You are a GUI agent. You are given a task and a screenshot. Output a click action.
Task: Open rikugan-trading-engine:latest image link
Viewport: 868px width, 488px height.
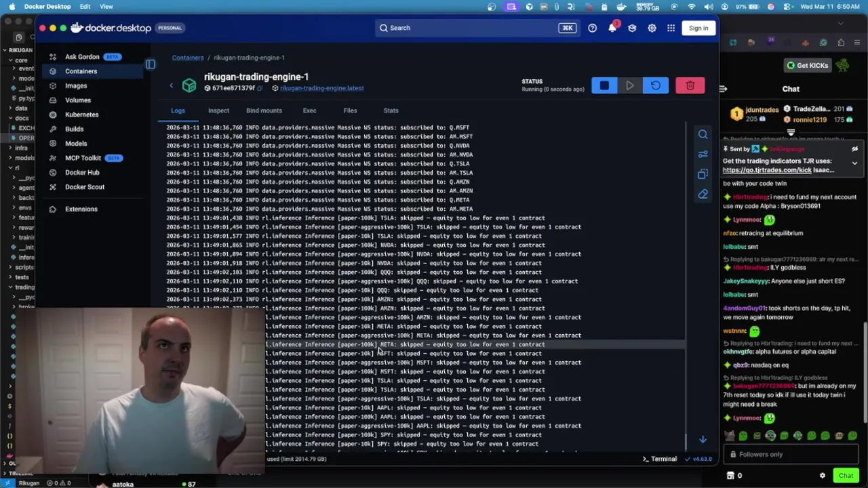[321, 88]
